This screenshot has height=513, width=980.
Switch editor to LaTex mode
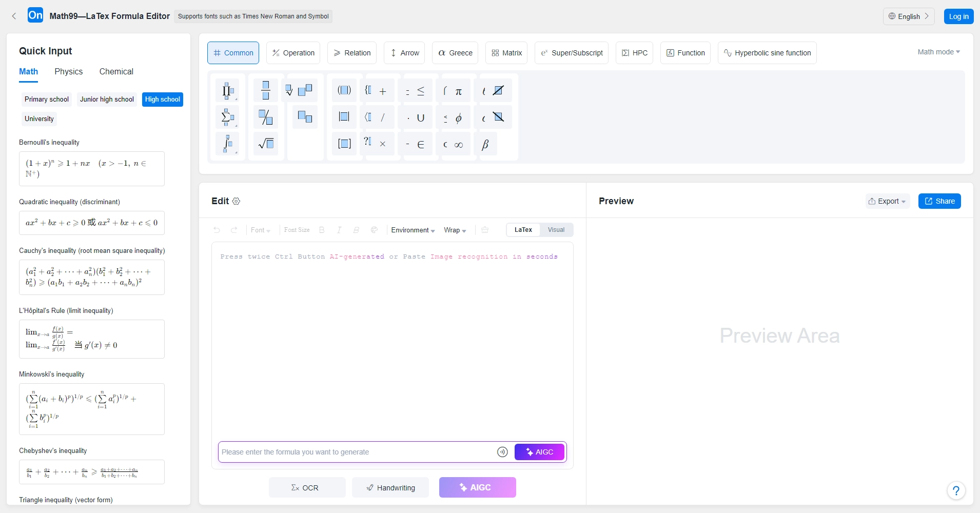[523, 230]
